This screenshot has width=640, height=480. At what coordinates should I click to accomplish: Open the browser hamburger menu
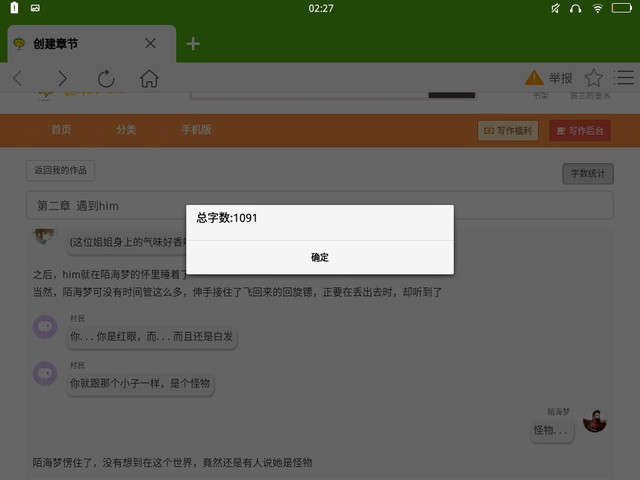pyautogui.click(x=624, y=78)
